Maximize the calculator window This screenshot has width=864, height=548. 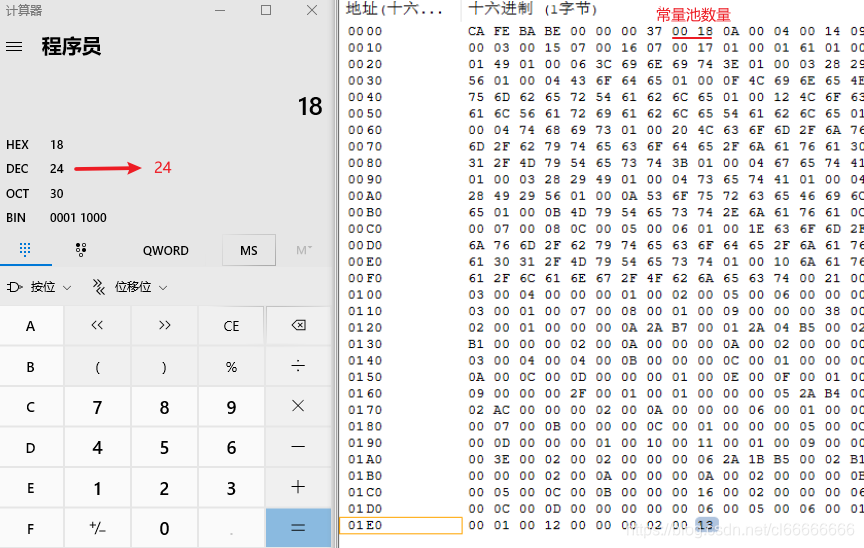point(266,10)
